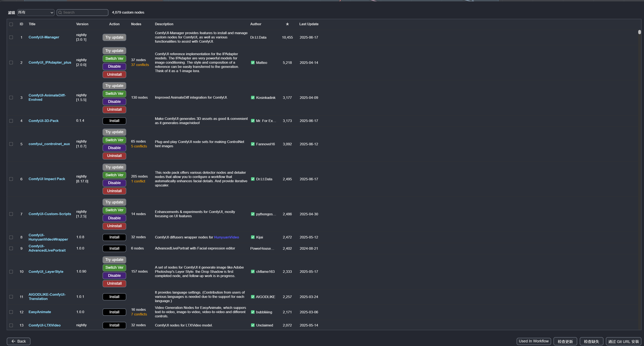Click Try update for ComfyUI-Manager
Image resolution: width=644 pixels, height=346 pixels.
(114, 37)
